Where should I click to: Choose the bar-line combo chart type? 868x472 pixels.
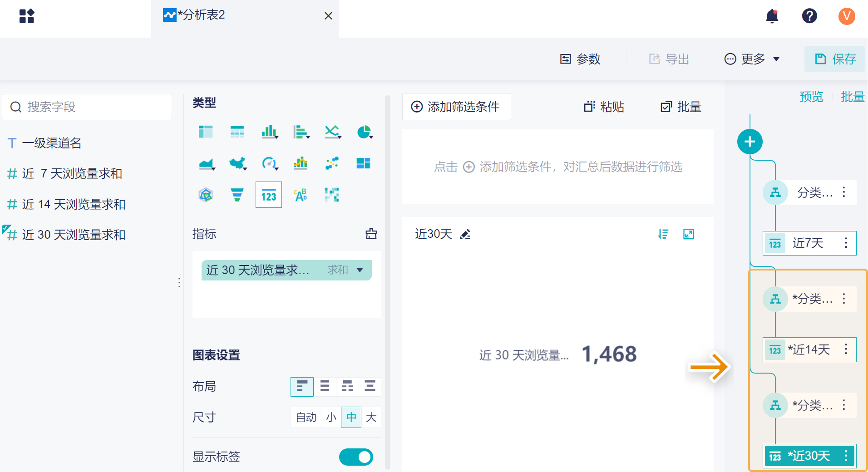pyautogui.click(x=300, y=163)
